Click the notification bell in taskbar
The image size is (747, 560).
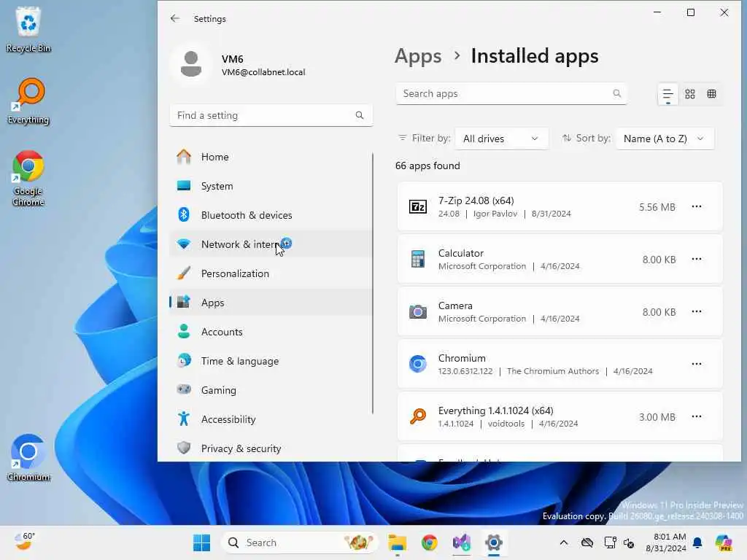[697, 542]
